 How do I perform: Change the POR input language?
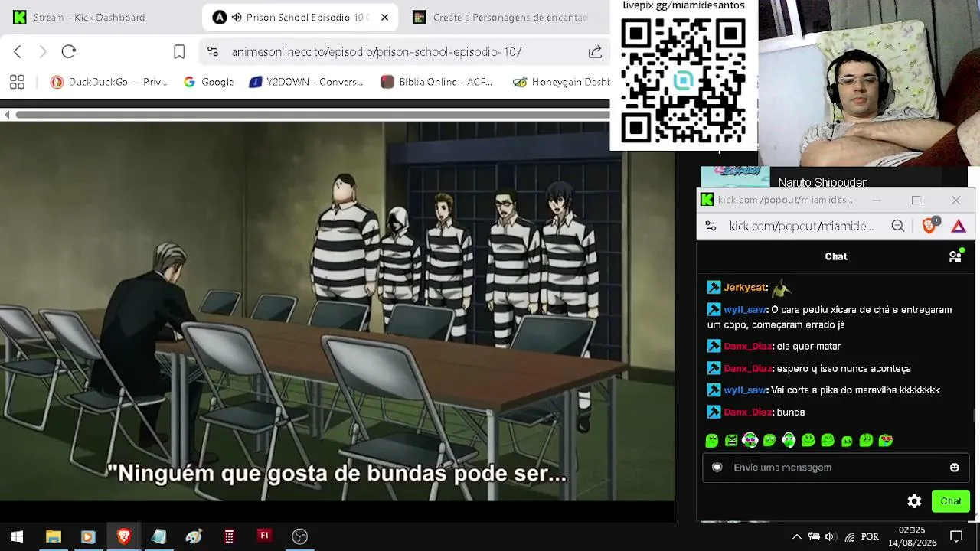coord(870,536)
